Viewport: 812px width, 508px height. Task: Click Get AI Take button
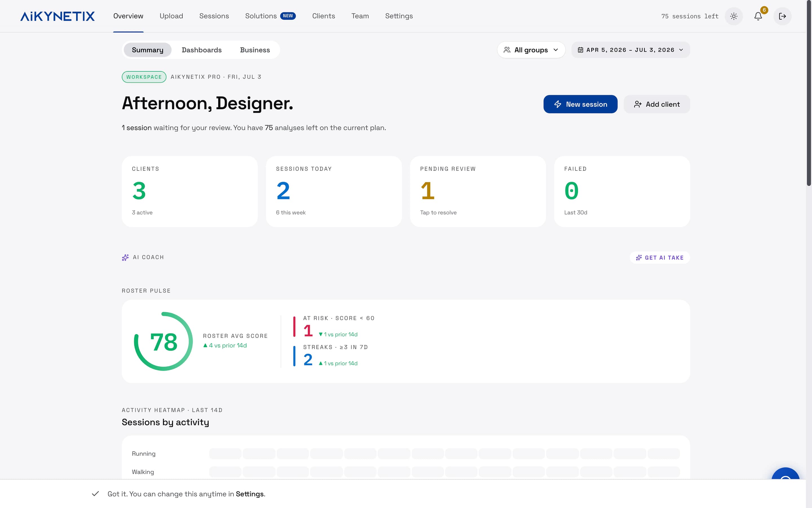point(660,258)
